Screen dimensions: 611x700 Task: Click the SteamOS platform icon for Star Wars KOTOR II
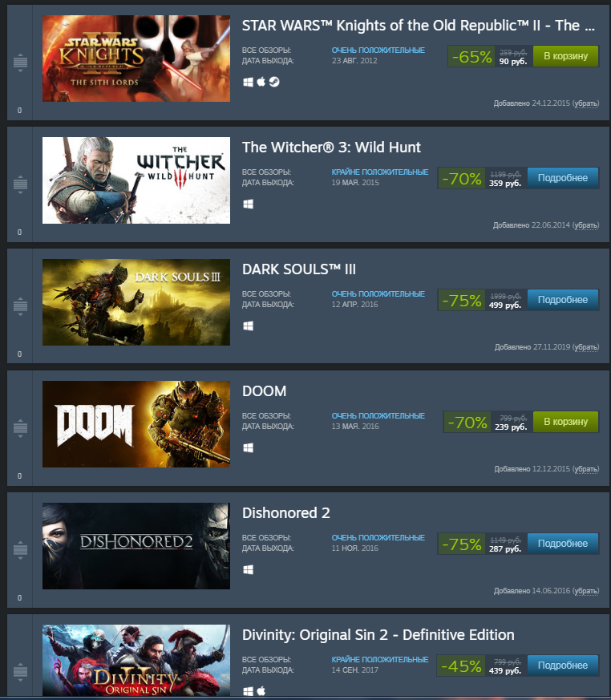[x=274, y=82]
